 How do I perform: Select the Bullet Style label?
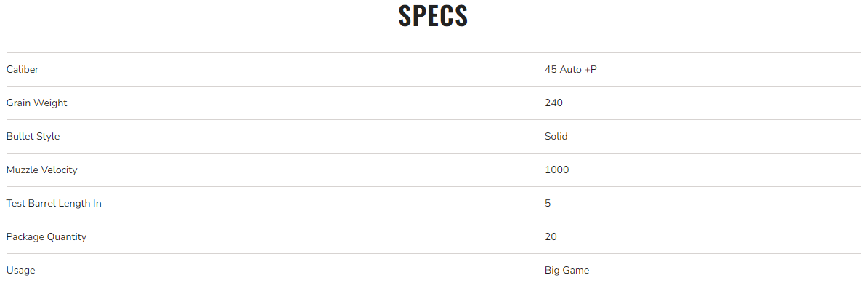33,136
